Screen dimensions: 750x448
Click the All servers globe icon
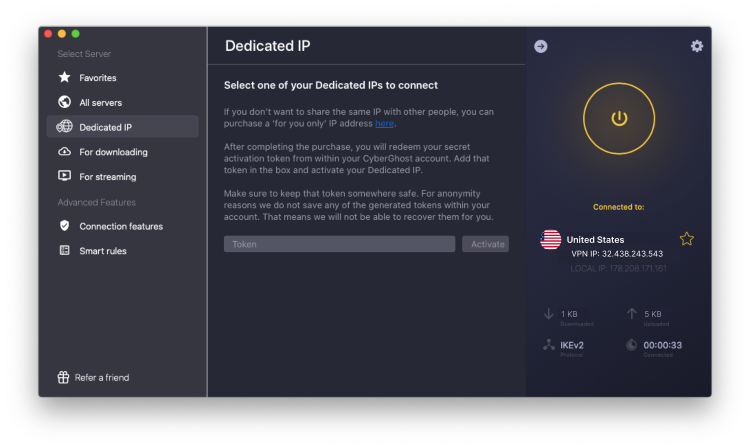tap(64, 102)
